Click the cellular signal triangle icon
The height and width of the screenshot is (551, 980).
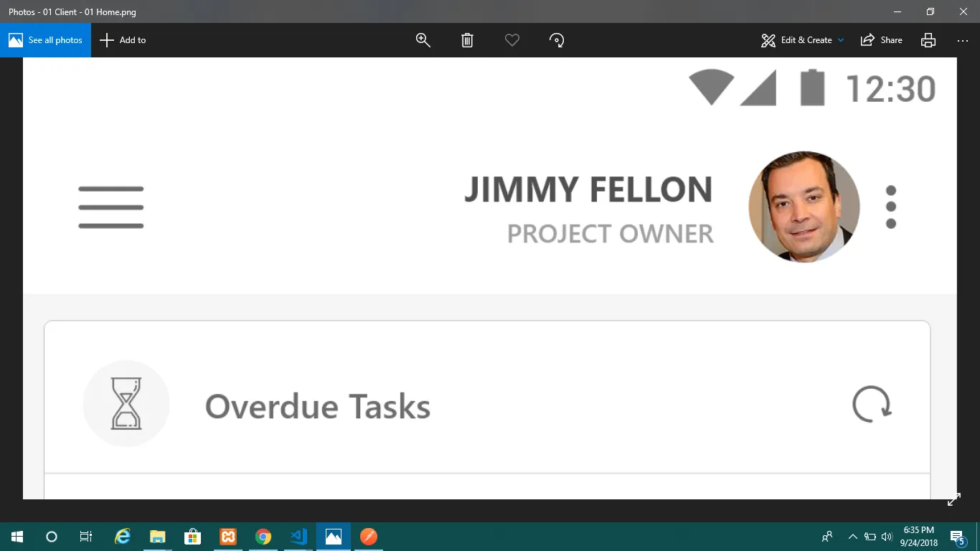point(758,88)
